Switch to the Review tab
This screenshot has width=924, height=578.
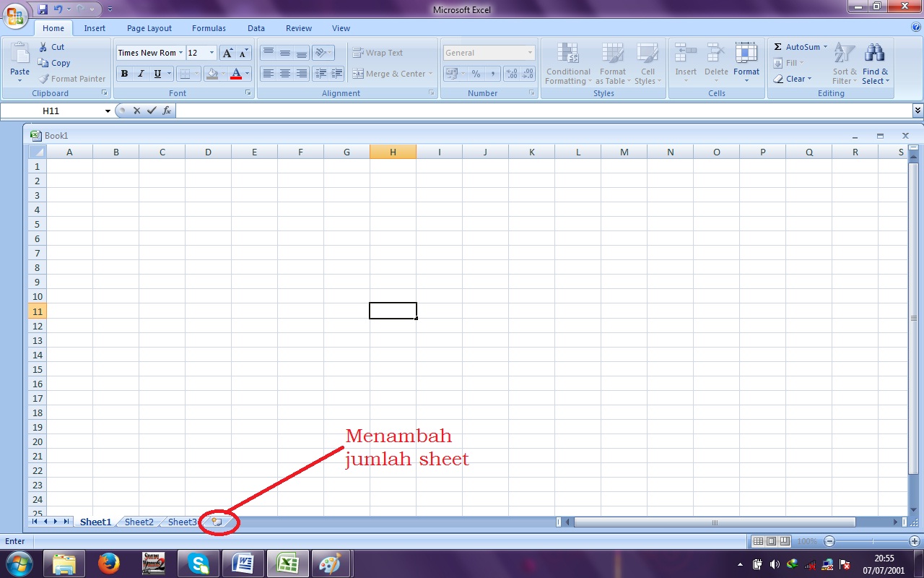coord(299,28)
